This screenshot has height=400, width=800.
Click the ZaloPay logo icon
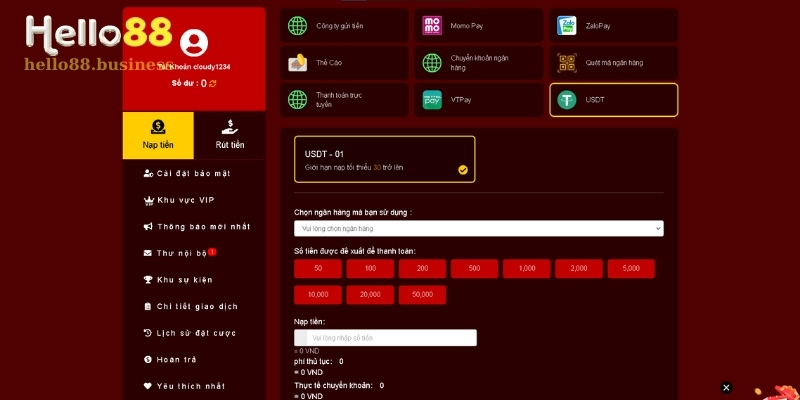[x=566, y=26]
